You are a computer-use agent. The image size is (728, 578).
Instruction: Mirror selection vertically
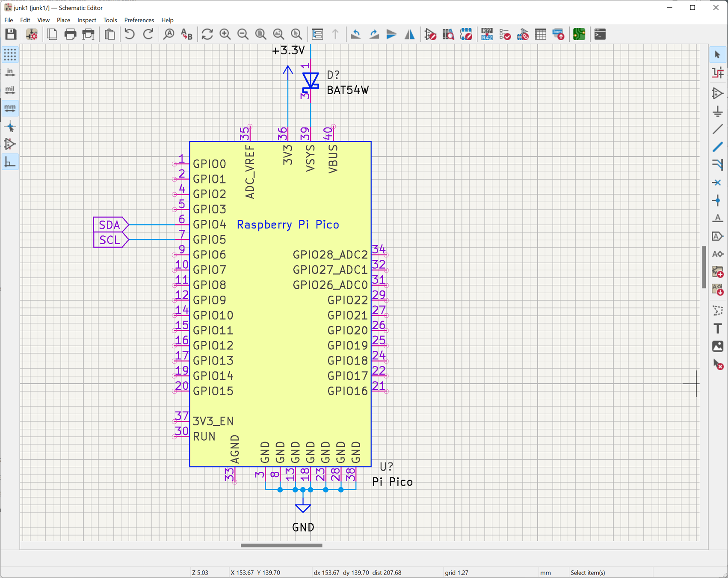pos(391,34)
